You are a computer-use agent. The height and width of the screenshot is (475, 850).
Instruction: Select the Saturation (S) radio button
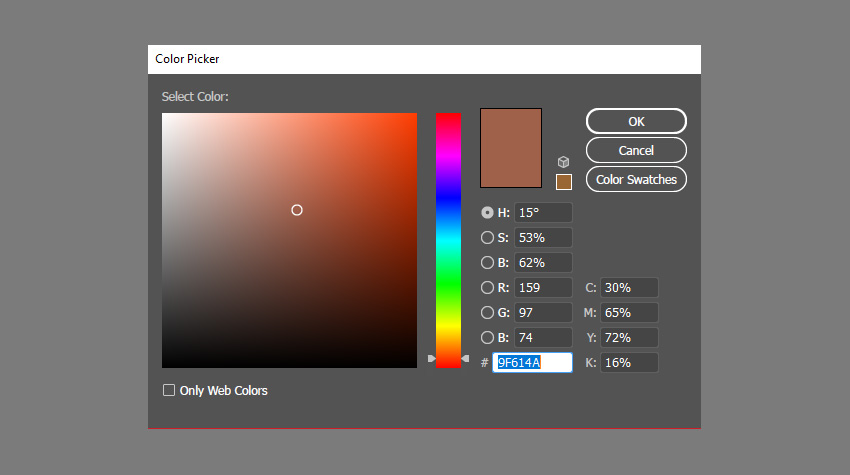click(x=487, y=238)
